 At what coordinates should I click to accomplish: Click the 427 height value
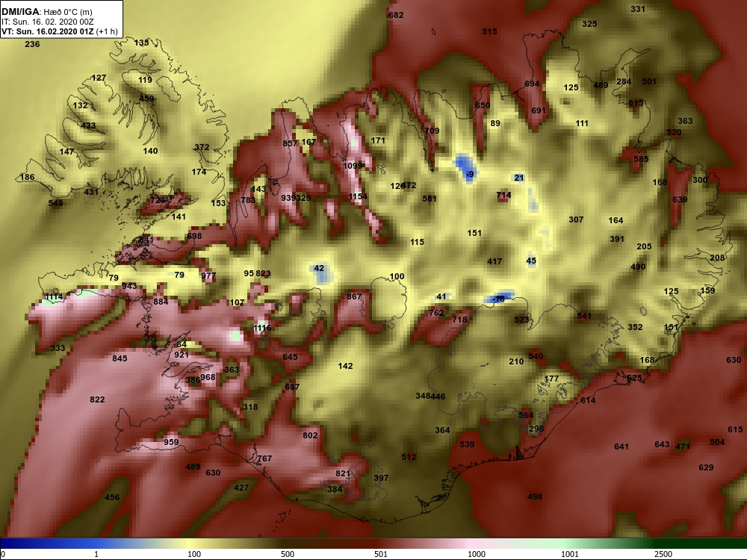241,488
